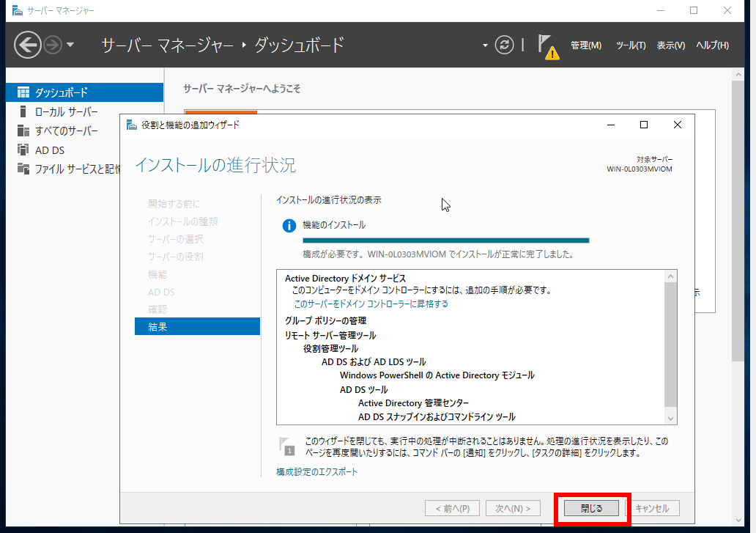Click the 次へ(N) > button

[513, 508]
